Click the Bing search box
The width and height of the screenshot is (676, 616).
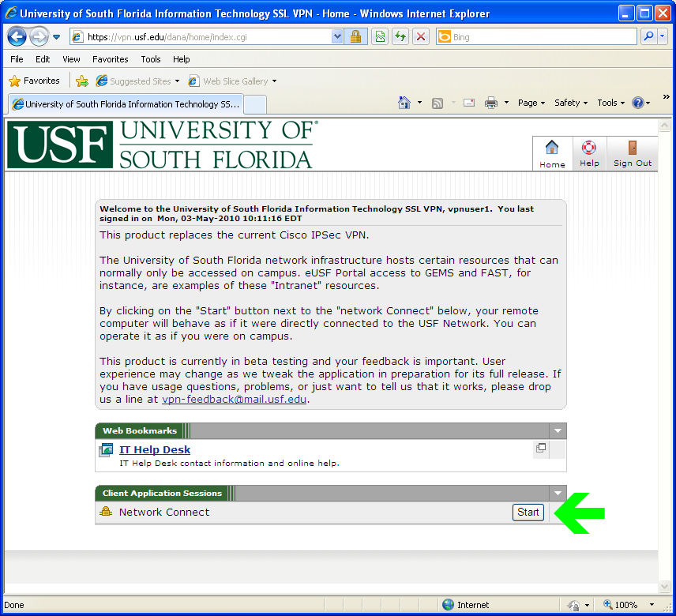click(536, 37)
